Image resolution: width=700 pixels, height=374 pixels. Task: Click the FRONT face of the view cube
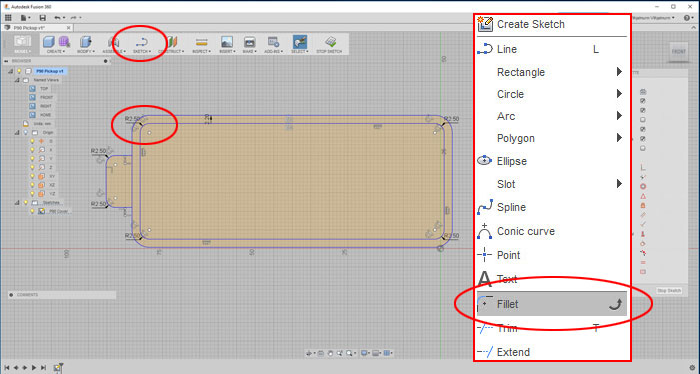pos(679,52)
